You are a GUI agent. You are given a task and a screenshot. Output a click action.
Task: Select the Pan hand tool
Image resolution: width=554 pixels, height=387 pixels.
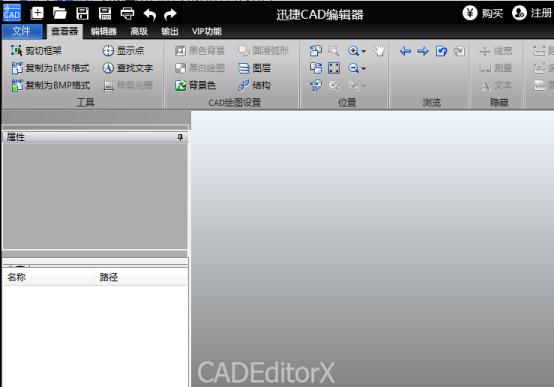379,51
